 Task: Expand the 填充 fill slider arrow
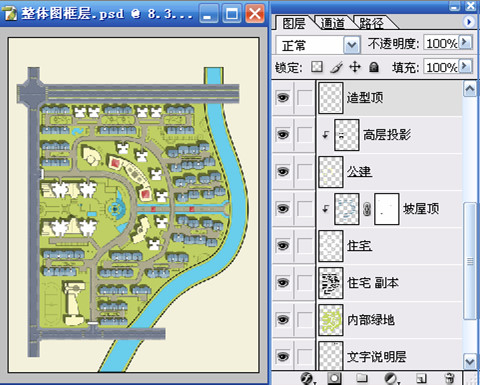[x=466, y=66]
